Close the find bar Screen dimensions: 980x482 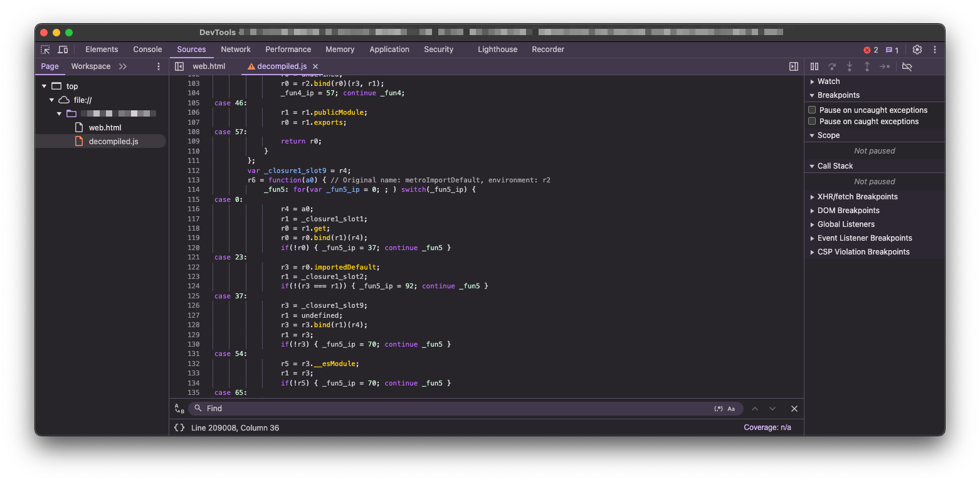point(794,409)
